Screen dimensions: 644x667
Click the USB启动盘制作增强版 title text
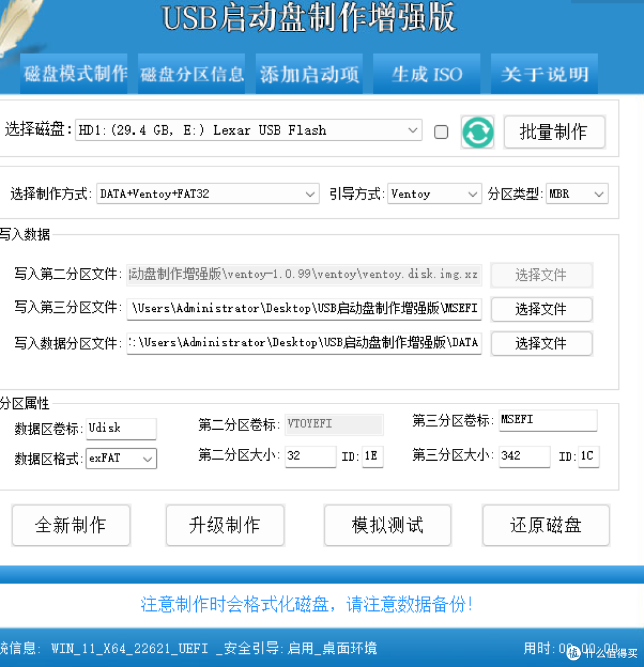coord(309,18)
